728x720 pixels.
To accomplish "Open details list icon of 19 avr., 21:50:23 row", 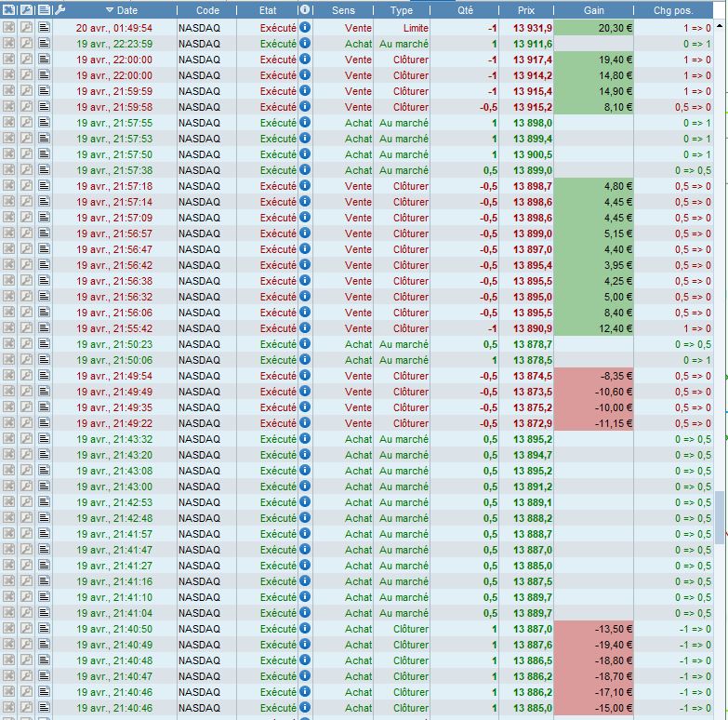I will [44, 344].
